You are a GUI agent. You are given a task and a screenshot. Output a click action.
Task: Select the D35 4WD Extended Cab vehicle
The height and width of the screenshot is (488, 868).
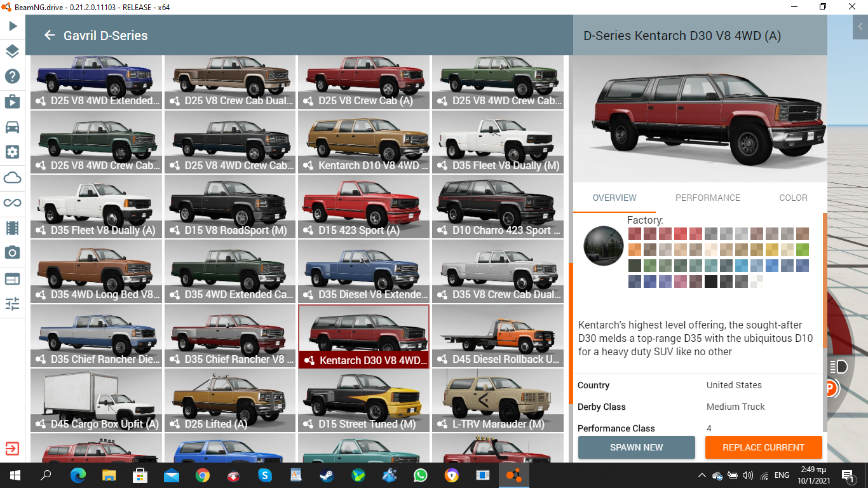tap(230, 271)
